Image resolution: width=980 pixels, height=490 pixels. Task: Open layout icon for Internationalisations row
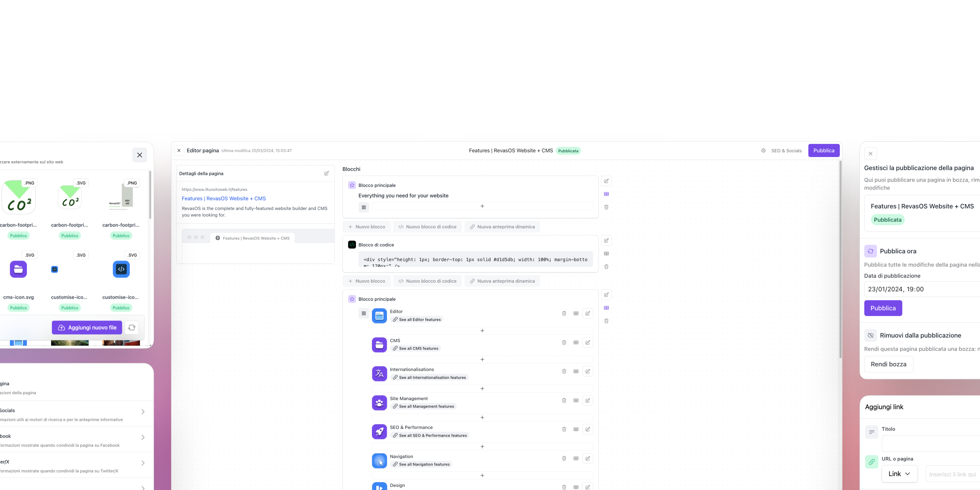click(576, 371)
